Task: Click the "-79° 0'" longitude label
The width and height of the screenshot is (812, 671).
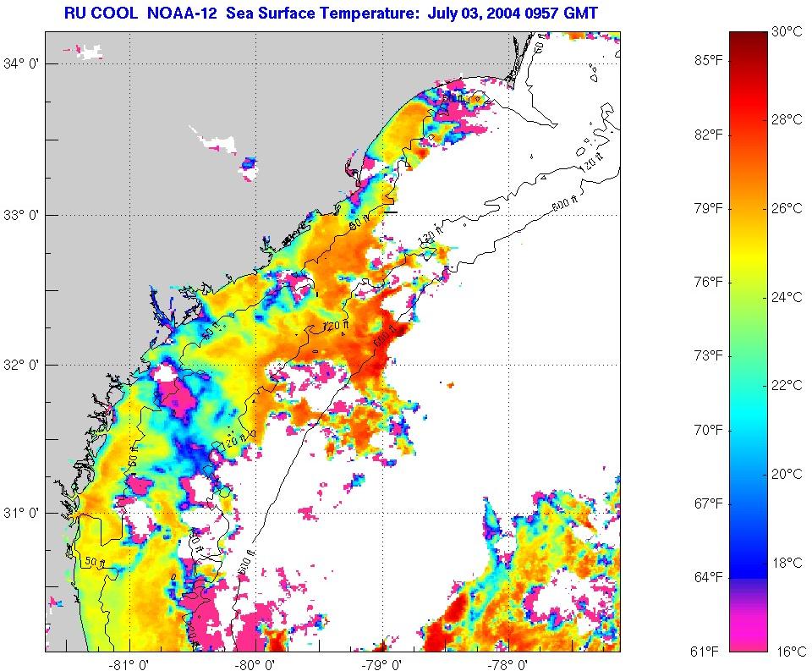Action: 382,663
